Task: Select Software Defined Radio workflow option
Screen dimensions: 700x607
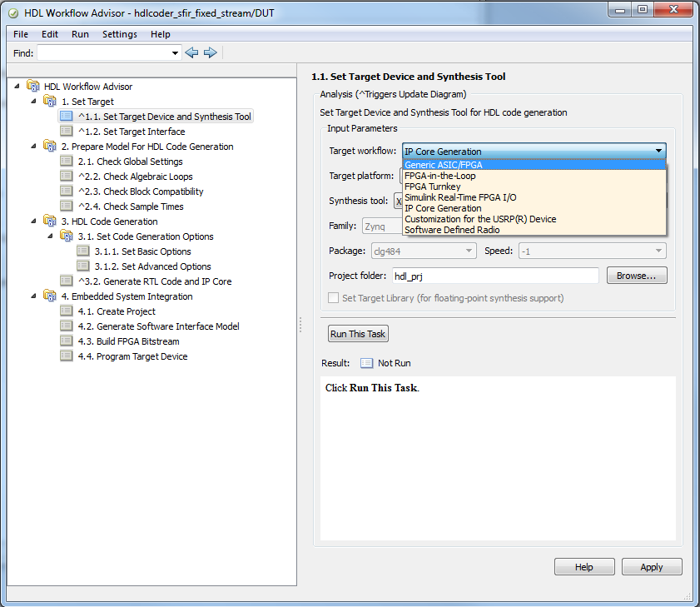Action: (534, 230)
